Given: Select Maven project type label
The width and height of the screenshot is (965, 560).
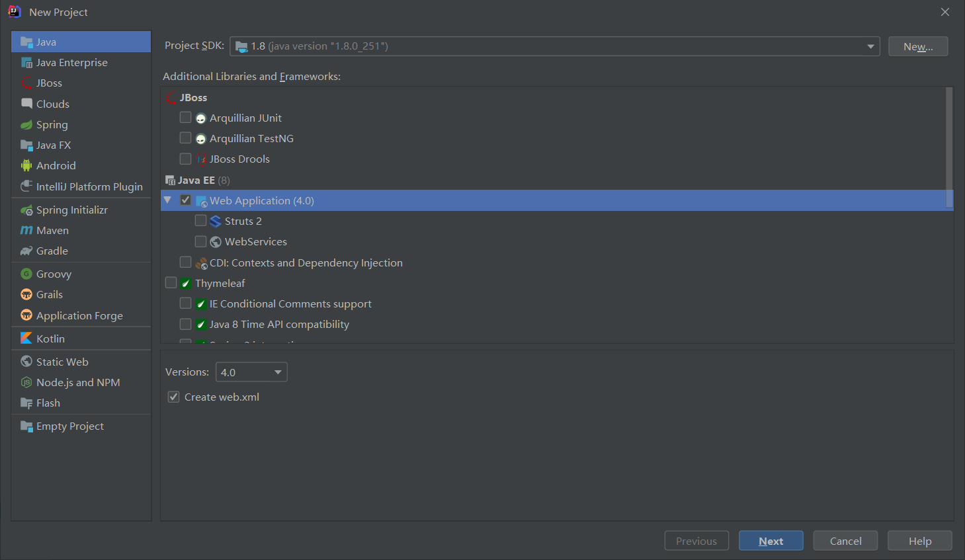Looking at the screenshot, I should (53, 231).
